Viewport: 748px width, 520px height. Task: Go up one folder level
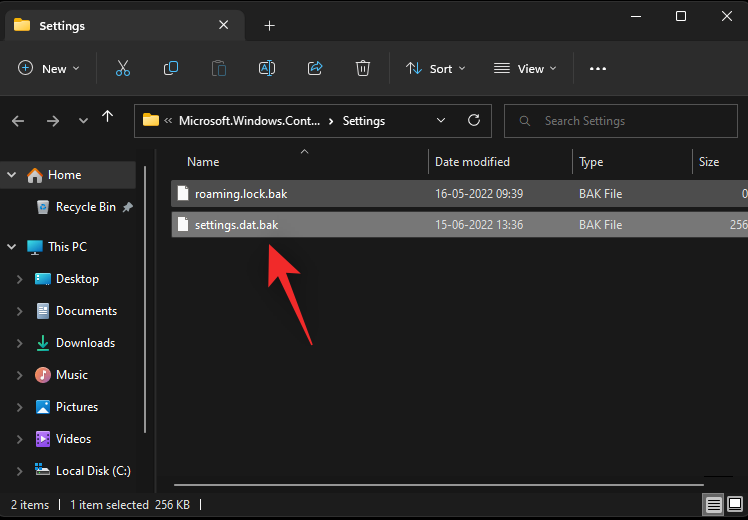[x=108, y=120]
